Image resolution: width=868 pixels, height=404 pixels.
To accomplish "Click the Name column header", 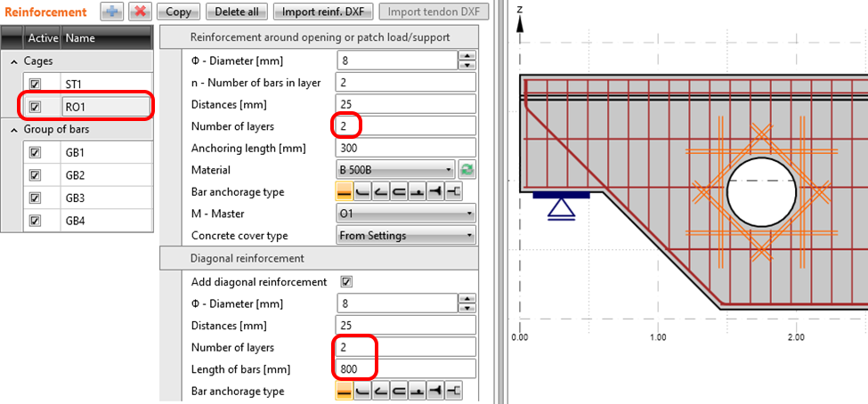I will (107, 38).
